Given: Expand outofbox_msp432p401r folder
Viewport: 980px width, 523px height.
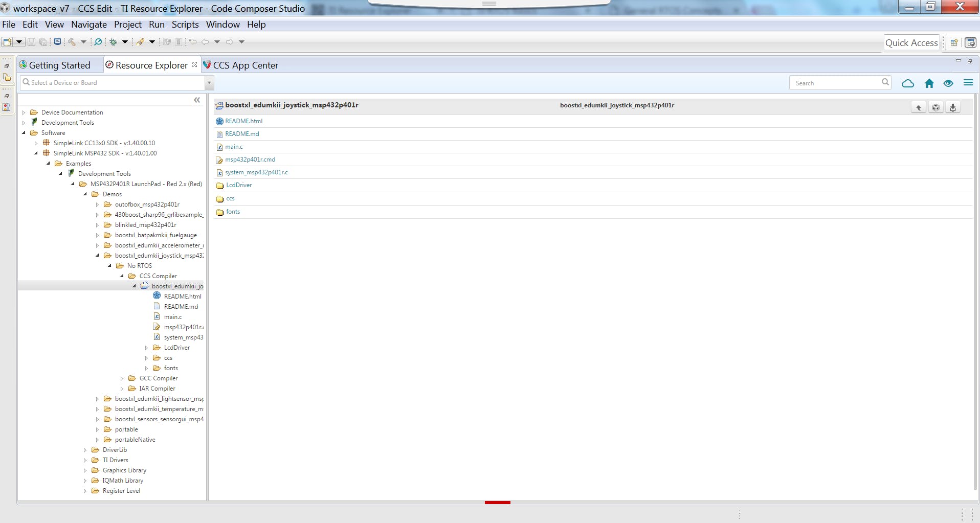Looking at the screenshot, I should pyautogui.click(x=97, y=204).
